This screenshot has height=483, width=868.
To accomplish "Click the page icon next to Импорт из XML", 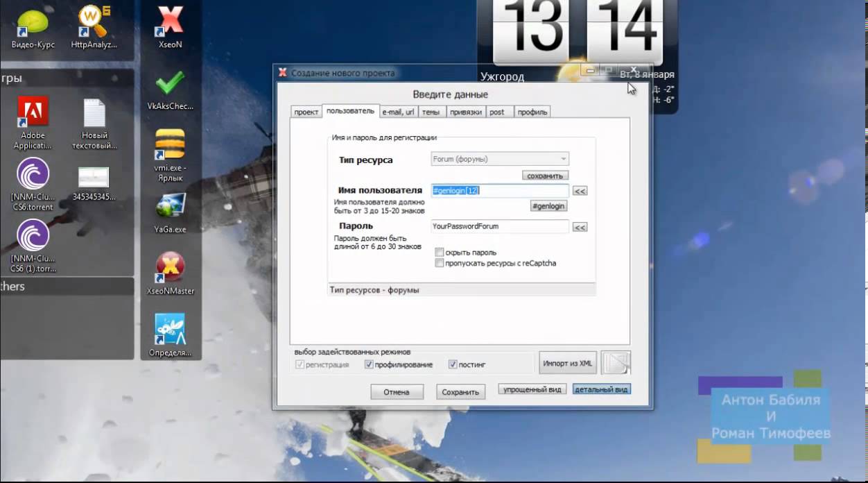I will (616, 363).
